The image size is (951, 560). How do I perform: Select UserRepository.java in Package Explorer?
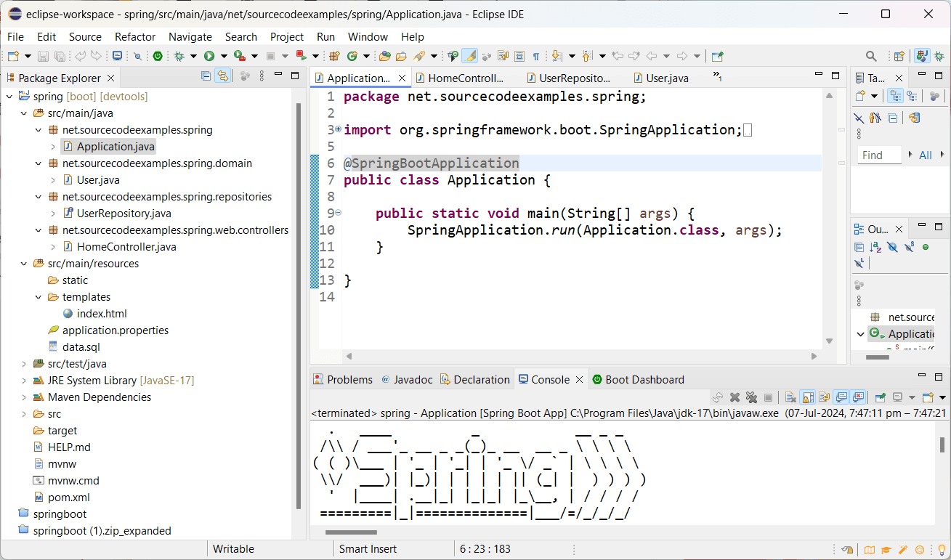pos(124,214)
